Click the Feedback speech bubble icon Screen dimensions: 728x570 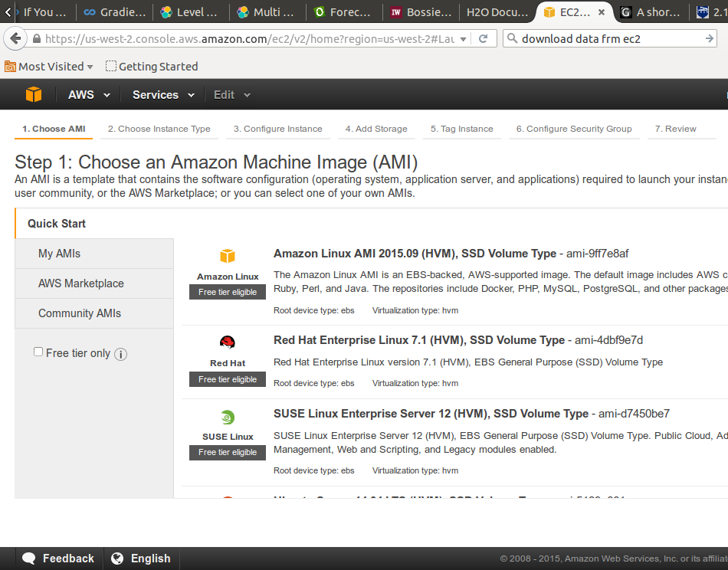click(29, 559)
